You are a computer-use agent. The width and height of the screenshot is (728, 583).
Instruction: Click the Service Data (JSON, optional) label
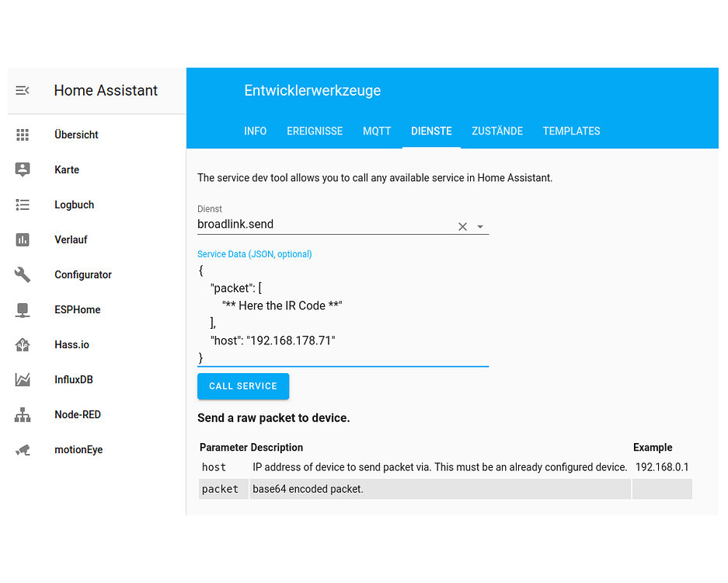pyautogui.click(x=254, y=254)
